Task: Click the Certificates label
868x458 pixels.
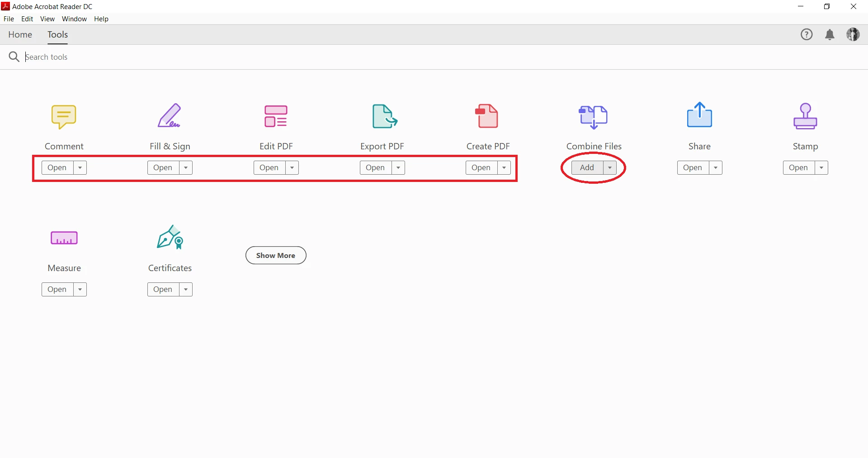Action: pos(170,268)
